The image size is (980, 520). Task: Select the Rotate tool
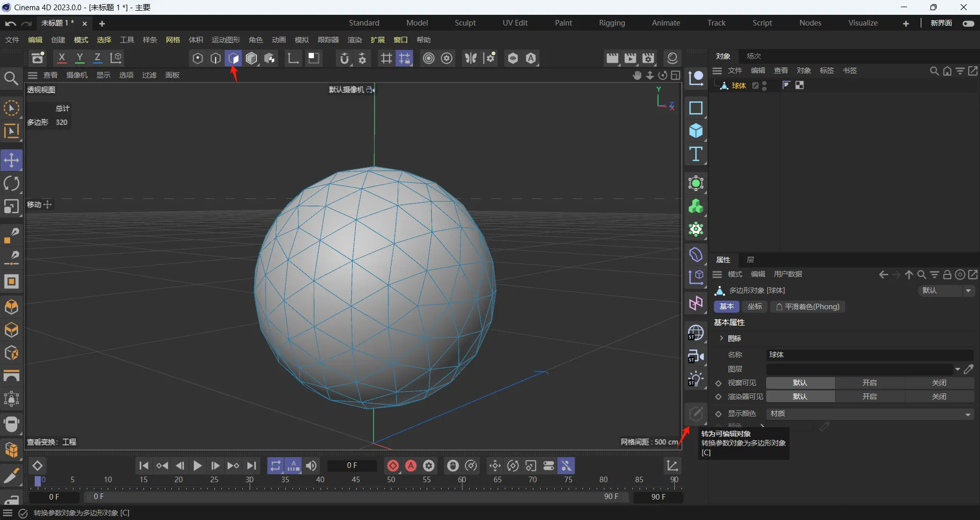(11, 184)
